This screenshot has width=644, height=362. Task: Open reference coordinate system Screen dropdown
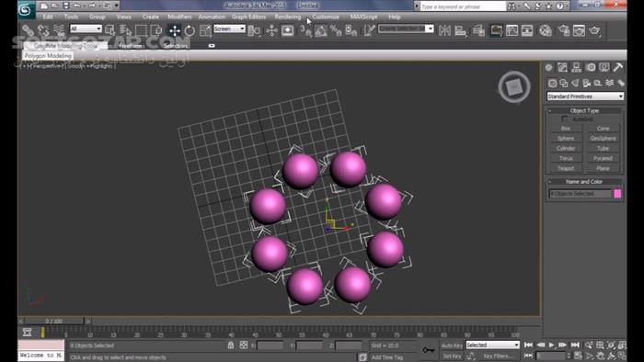coord(229,28)
